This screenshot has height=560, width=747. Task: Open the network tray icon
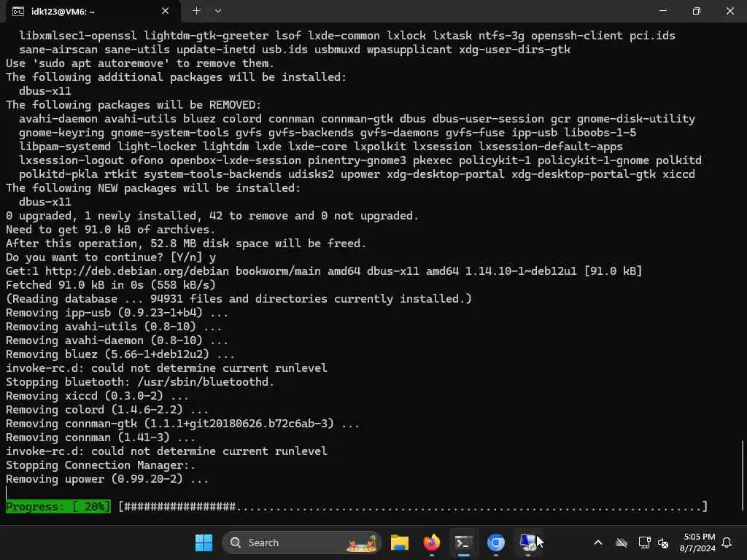coord(645,542)
